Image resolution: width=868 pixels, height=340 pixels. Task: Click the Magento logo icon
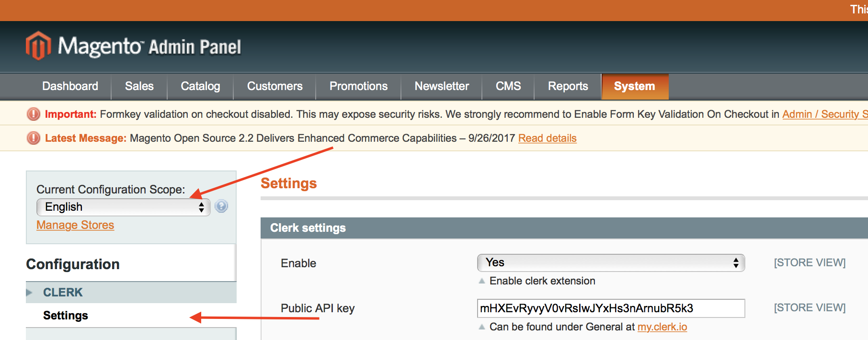pos(38,46)
